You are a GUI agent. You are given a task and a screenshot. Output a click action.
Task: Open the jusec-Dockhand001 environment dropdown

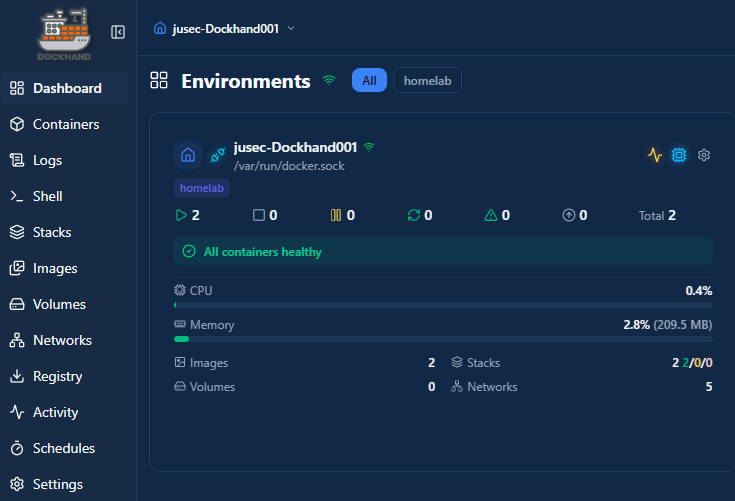coord(225,28)
